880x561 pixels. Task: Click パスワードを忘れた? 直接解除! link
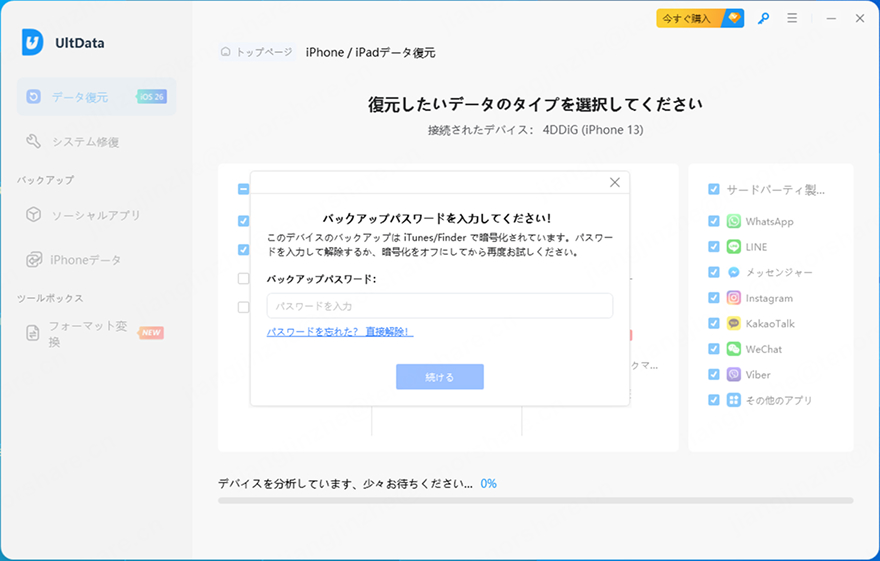[340, 332]
